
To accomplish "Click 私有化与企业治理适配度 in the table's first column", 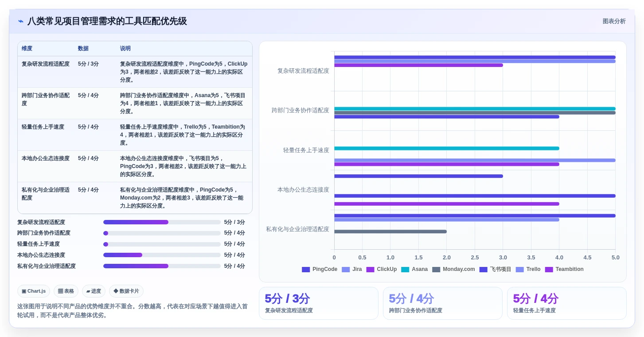I will pyautogui.click(x=46, y=194).
